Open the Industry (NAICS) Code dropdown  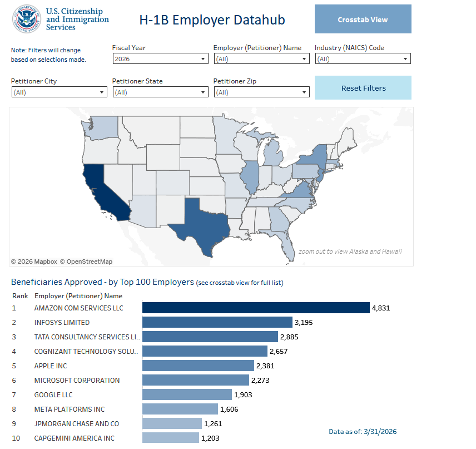pos(363,58)
